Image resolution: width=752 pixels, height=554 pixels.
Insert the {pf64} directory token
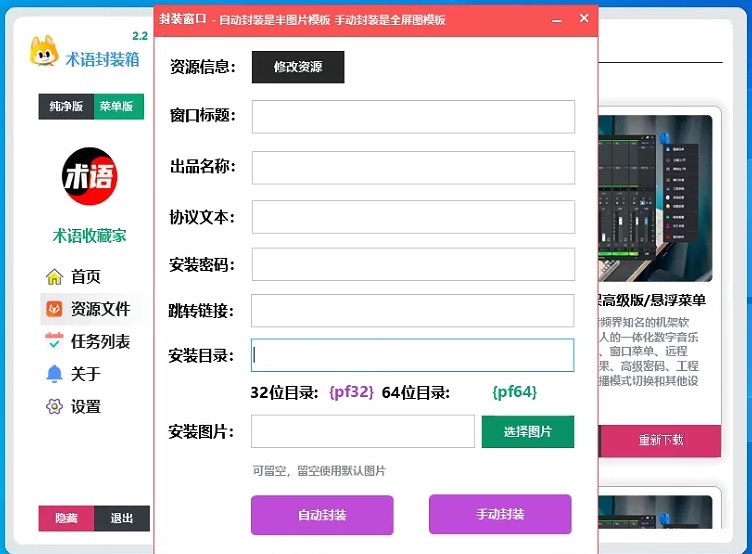coord(515,392)
